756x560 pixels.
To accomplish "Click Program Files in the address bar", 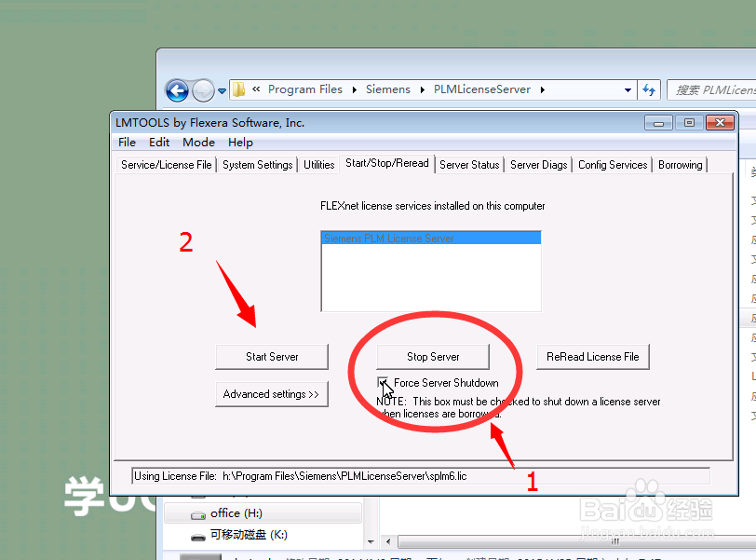I will tap(305, 89).
